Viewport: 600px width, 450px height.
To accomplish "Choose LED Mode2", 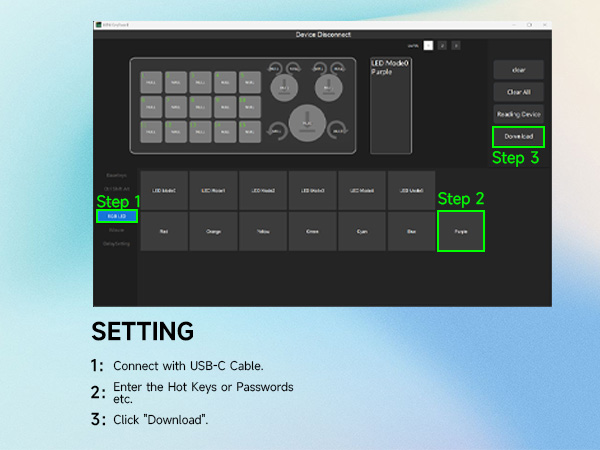I will tap(263, 191).
